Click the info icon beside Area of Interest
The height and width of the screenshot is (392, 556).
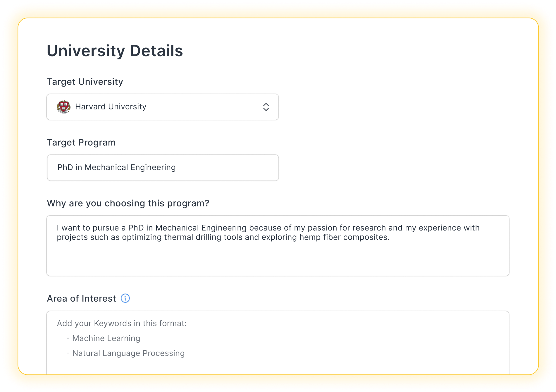(125, 298)
